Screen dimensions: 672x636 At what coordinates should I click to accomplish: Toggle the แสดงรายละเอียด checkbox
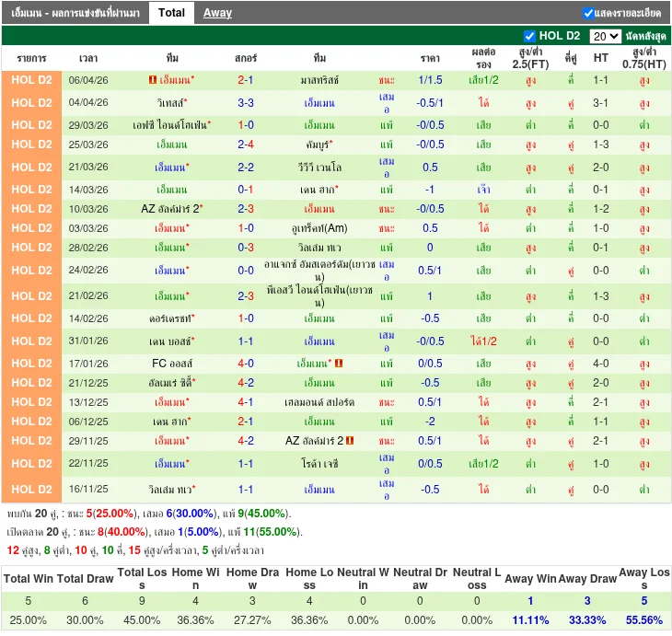tap(588, 13)
